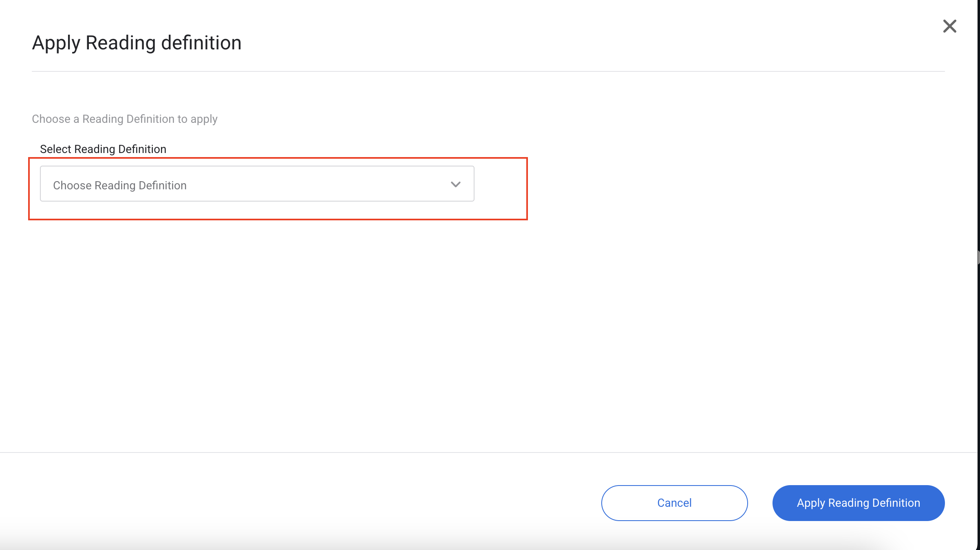Abort by clicking the outlined Cancel button
Screen dimensions: 980x550
point(674,503)
